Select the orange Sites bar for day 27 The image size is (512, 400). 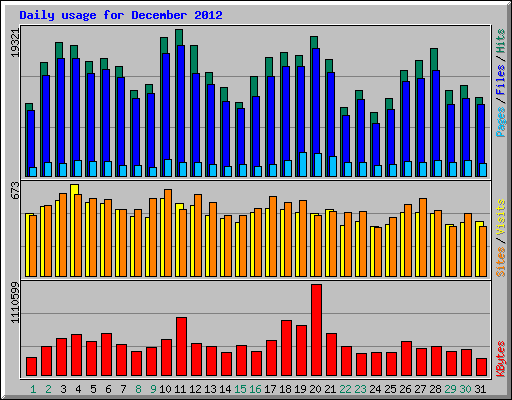point(423,237)
